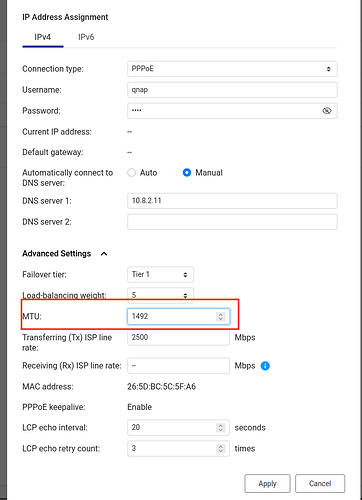Toggle password visibility eye icon
Screen dimensions: 362x500
pos(327,111)
